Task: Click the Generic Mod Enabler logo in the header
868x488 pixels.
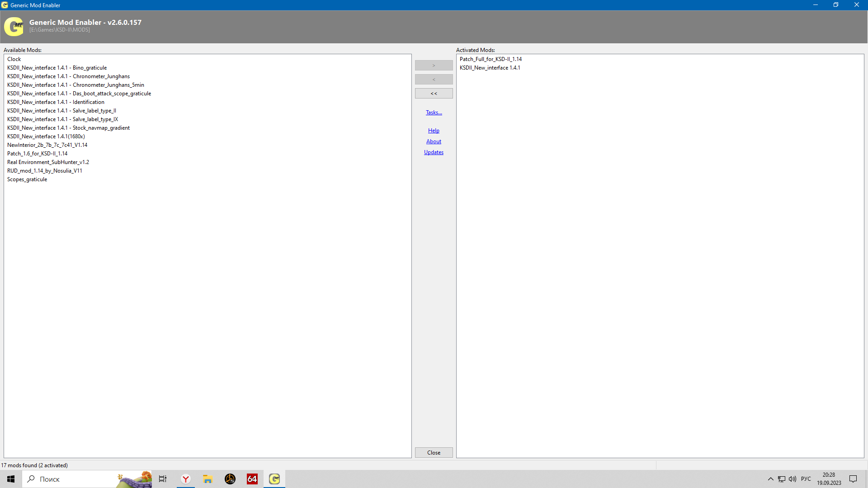Action: click(14, 27)
